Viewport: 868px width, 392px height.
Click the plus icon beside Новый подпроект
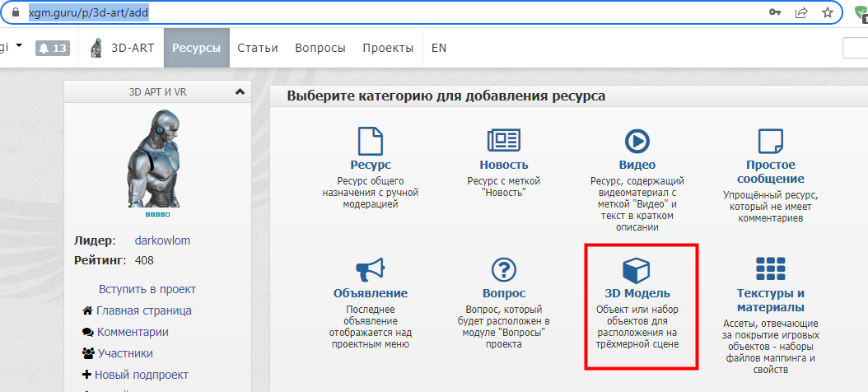[x=86, y=375]
